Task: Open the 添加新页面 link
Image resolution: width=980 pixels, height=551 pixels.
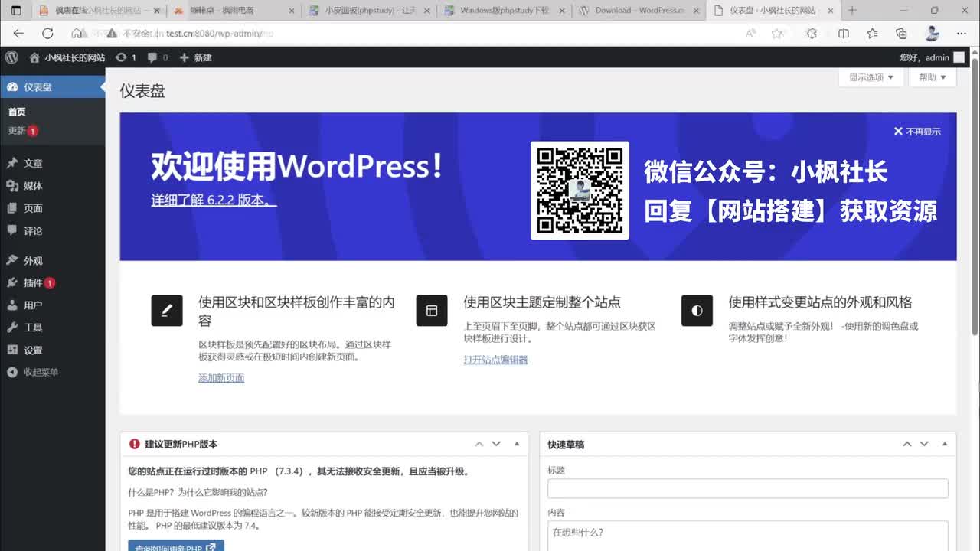Action: pos(221,378)
